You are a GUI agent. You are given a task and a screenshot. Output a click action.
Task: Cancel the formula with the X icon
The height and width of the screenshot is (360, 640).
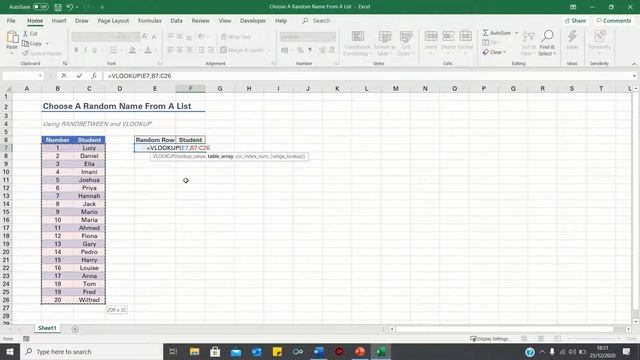pos(64,76)
